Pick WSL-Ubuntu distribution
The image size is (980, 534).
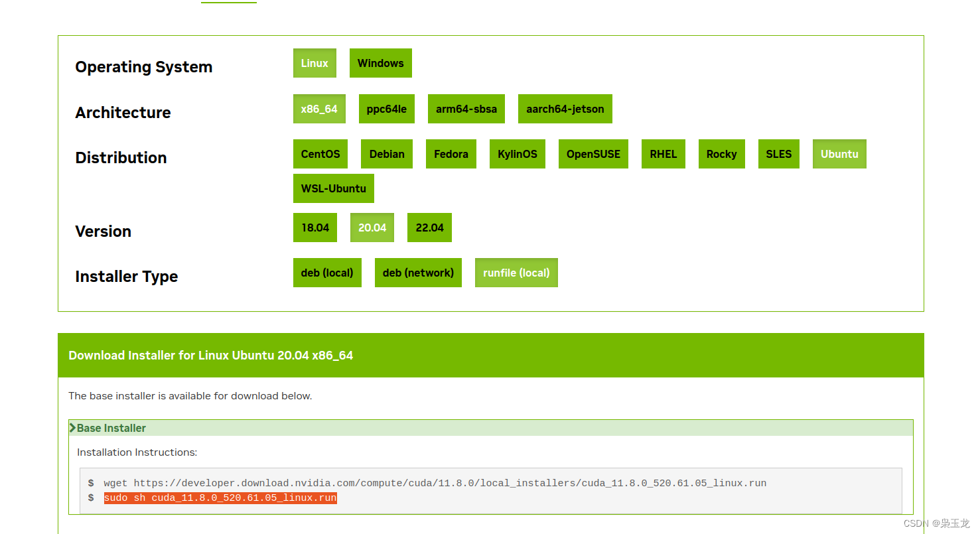334,188
